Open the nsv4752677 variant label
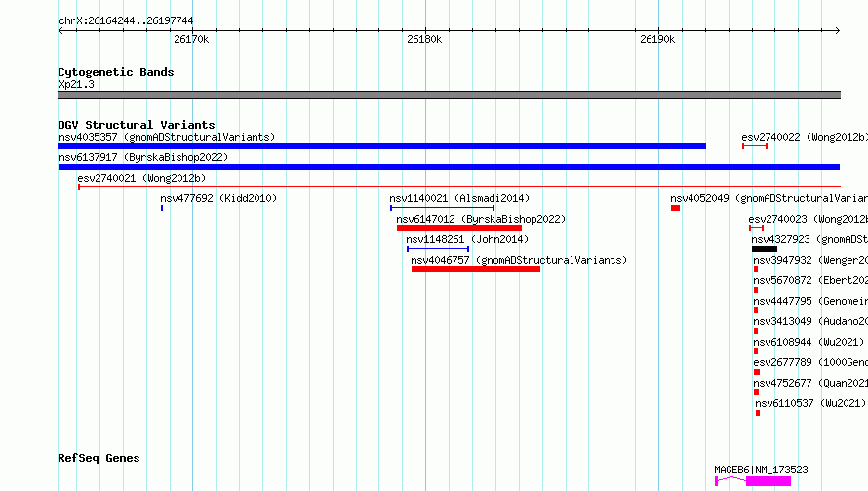The image size is (868, 491). 810,383
